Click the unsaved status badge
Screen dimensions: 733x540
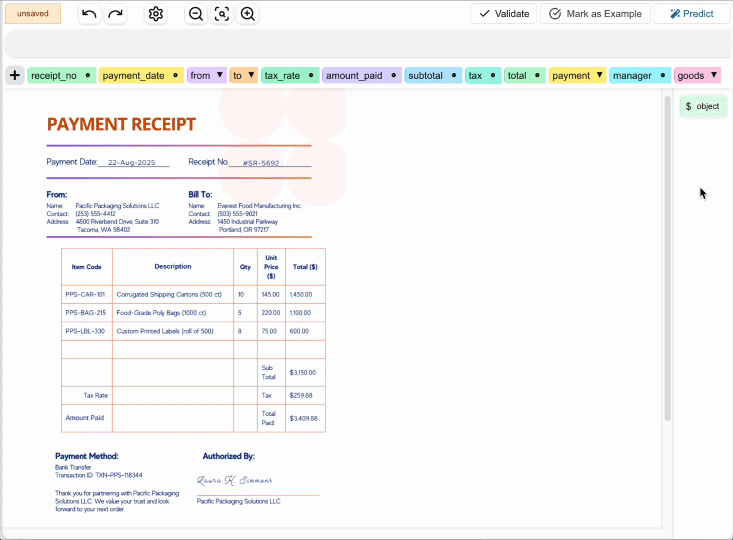point(32,14)
